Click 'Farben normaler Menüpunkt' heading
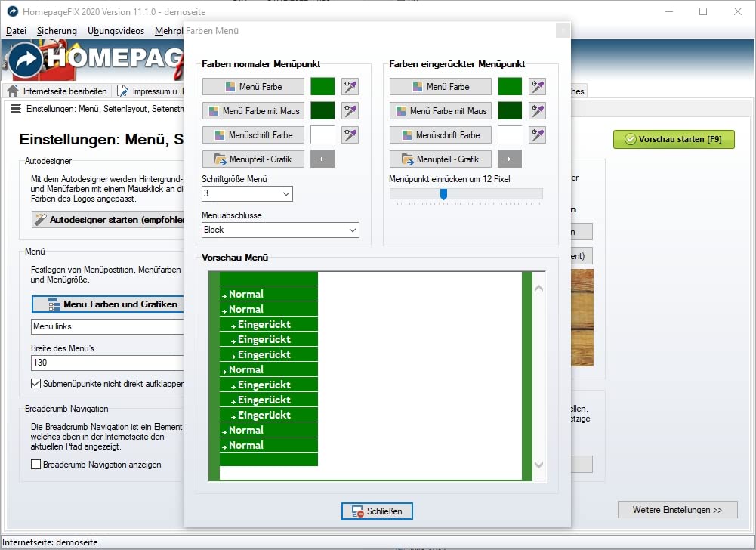This screenshot has height=550, width=756. [261, 64]
